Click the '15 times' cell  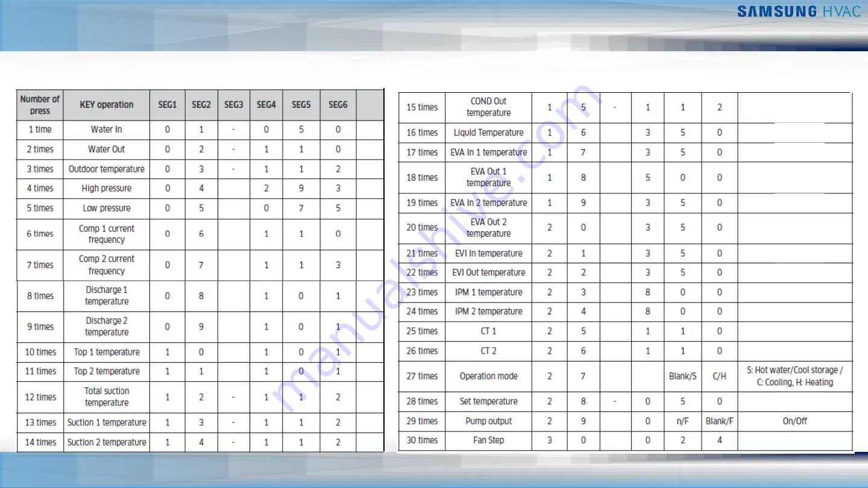(x=422, y=108)
